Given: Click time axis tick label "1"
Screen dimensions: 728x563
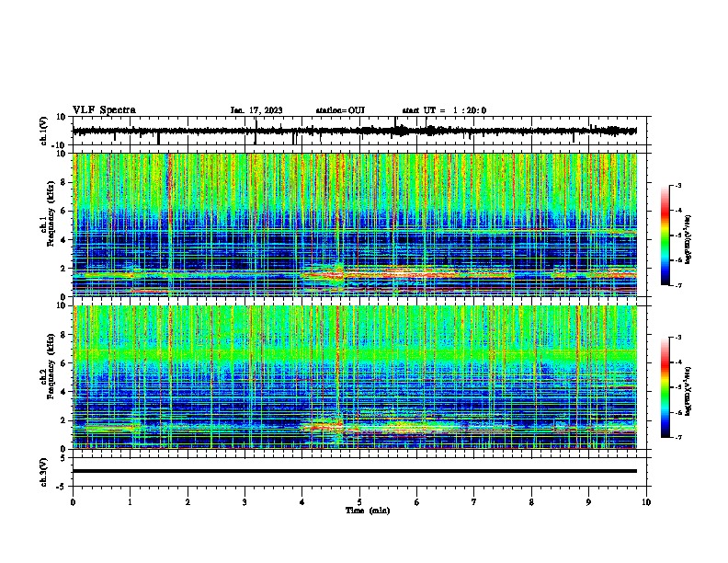Looking at the screenshot, I should point(130,502).
